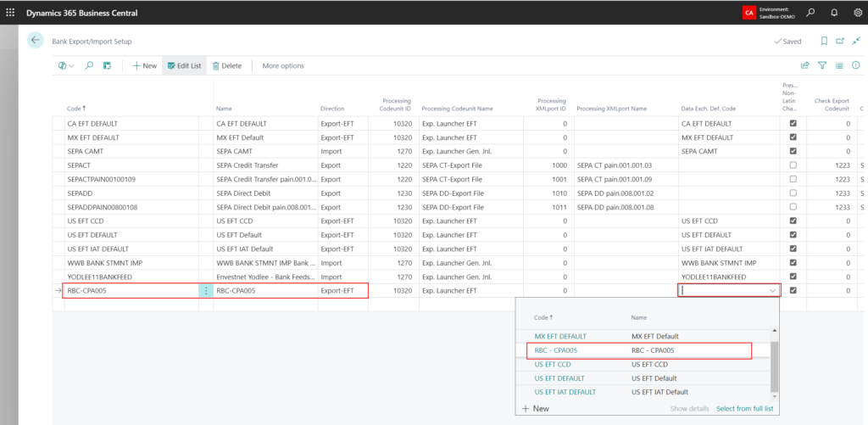Select the SEPA CAMT code cell
This screenshot has height=425, width=868.
(131, 151)
